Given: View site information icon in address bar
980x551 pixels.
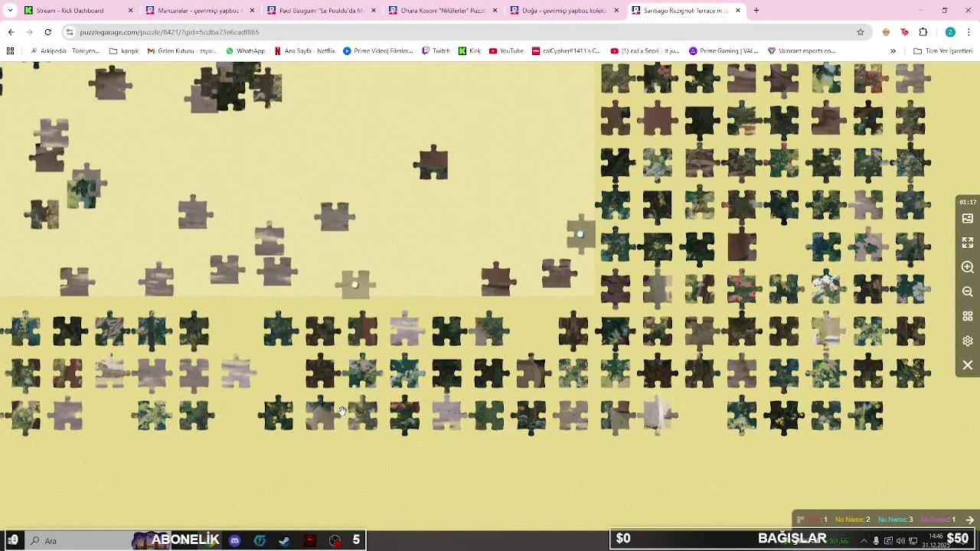Looking at the screenshot, I should (x=70, y=32).
